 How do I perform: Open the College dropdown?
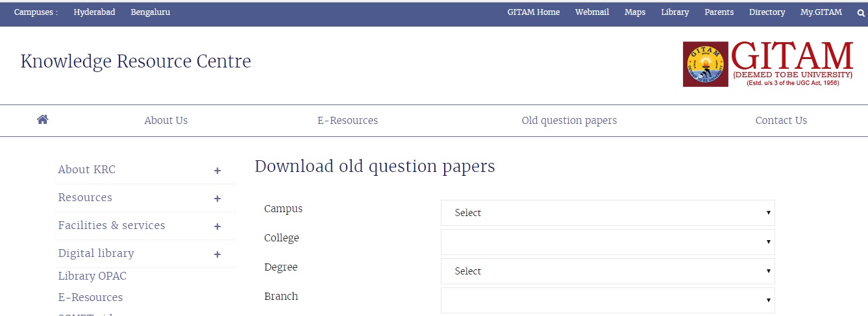click(608, 242)
